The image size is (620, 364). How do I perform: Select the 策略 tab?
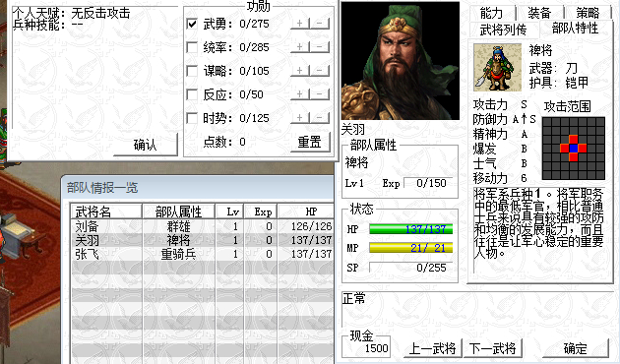click(x=588, y=13)
